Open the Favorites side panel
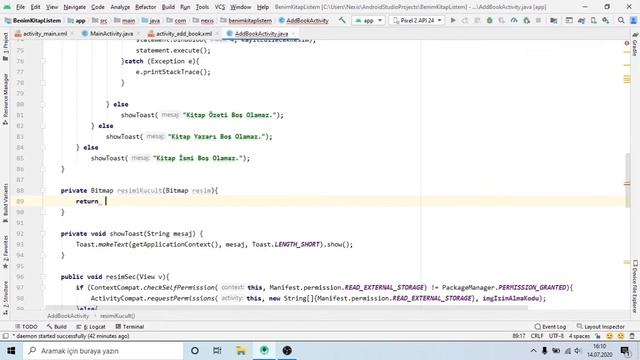 click(x=5, y=252)
